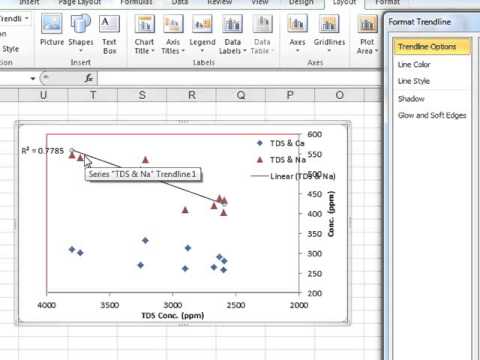Select column header R
Viewport: 480px width, 360px height.
[192, 95]
